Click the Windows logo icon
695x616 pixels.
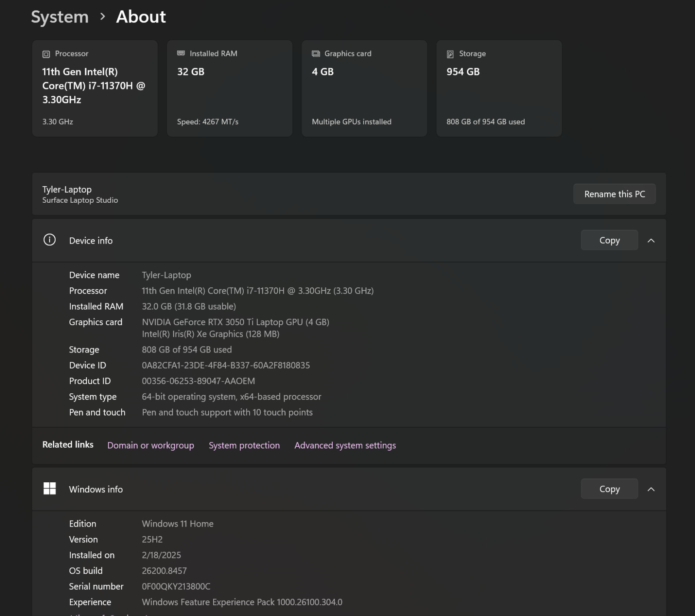point(50,488)
